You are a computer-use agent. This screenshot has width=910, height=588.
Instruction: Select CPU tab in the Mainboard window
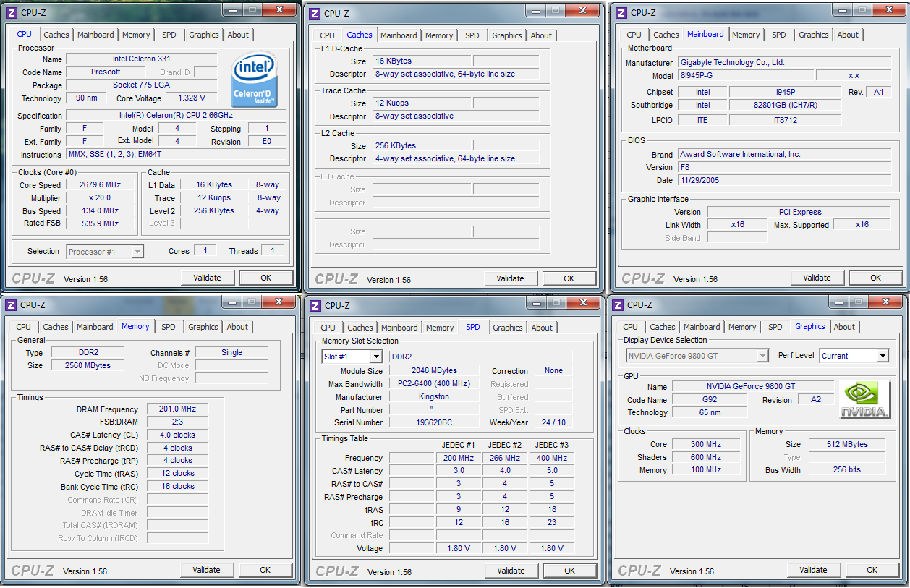click(x=634, y=35)
